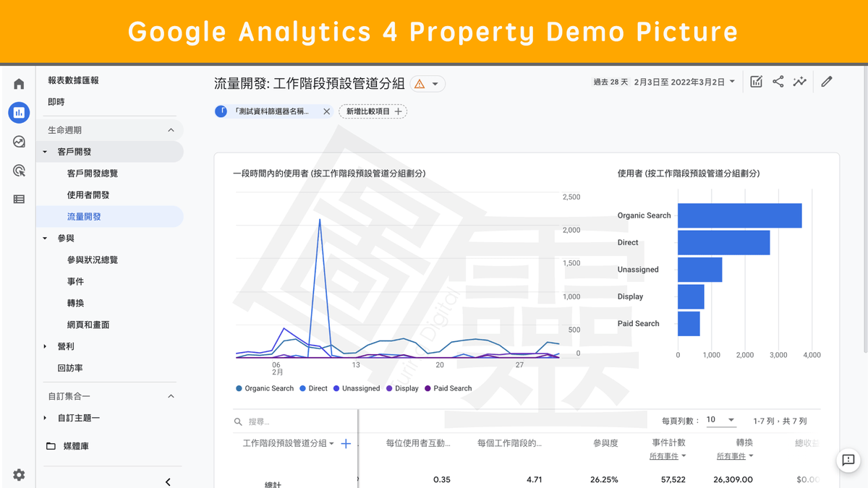
Task: Toggle Unassigned legend item in line chart
Action: 356,388
